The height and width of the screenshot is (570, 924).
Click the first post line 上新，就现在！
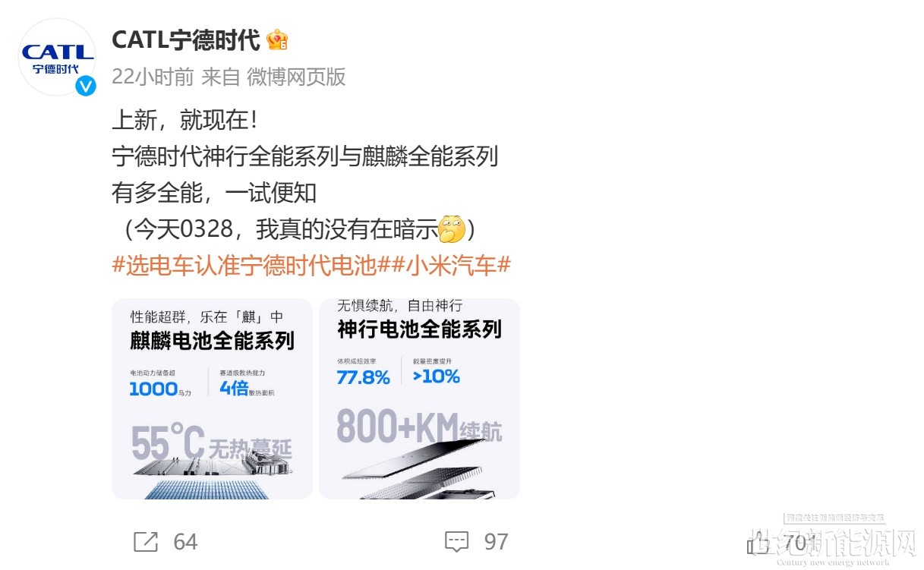(189, 120)
